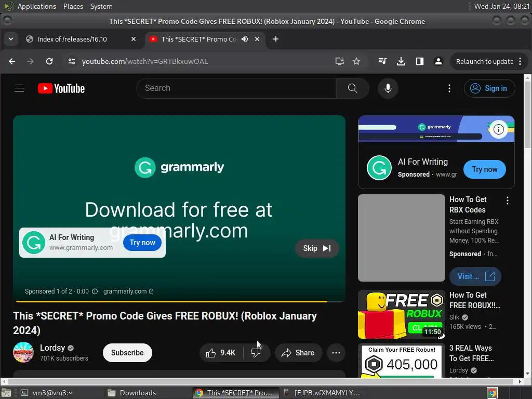
Task: Bookmark this page with the star
Action: tap(356, 61)
